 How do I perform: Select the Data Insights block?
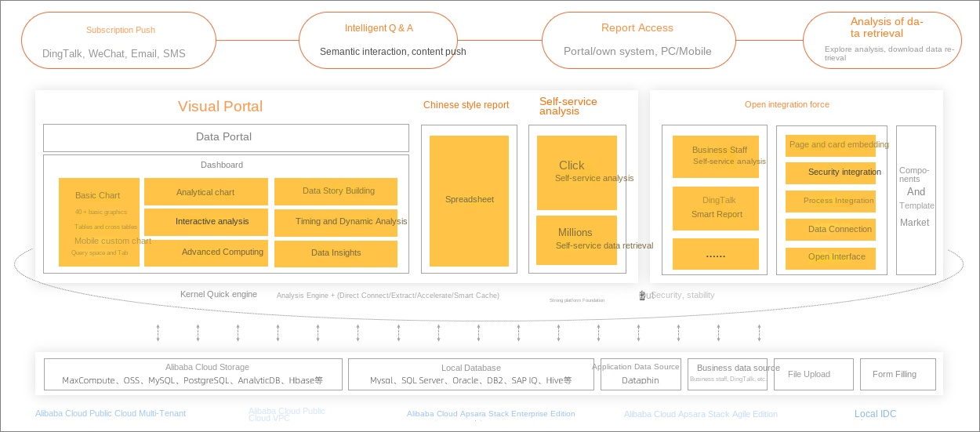336,253
